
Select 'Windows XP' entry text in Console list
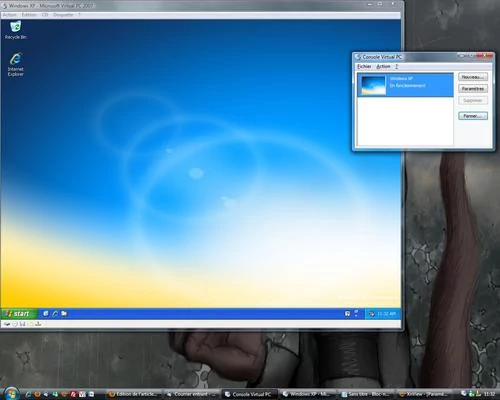click(x=401, y=78)
